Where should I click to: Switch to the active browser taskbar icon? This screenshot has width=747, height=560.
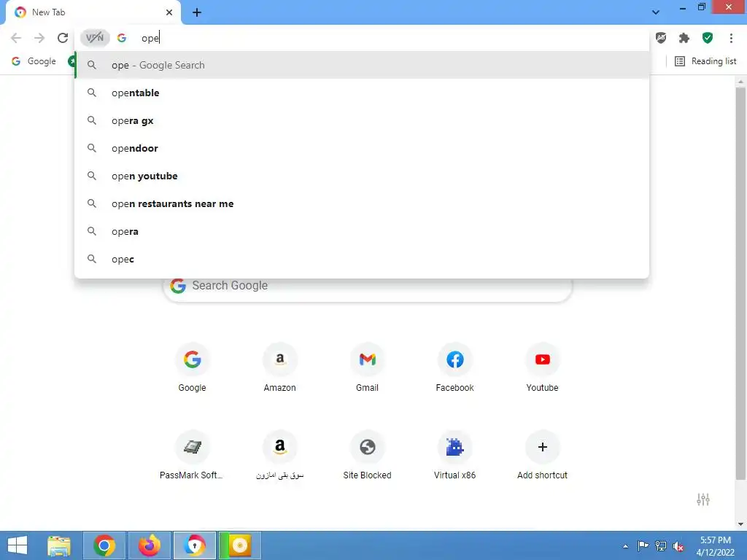(x=194, y=545)
